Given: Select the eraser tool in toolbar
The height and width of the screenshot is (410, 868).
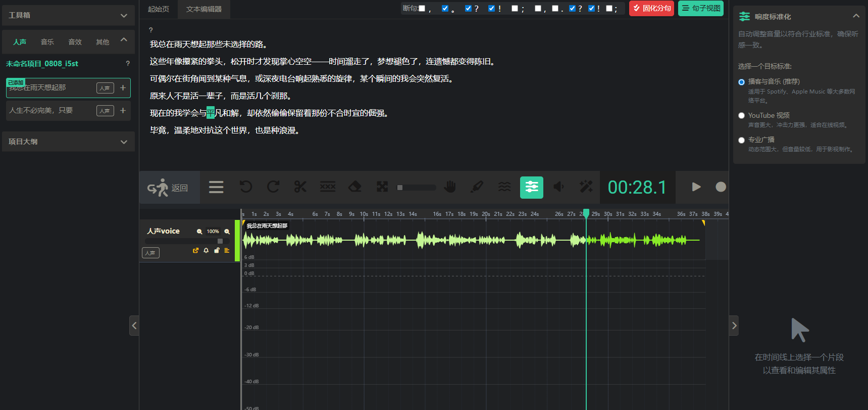Looking at the screenshot, I should click(x=355, y=187).
